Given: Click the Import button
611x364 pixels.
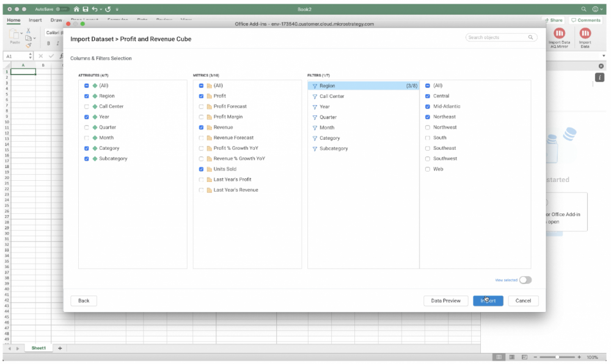Looking at the screenshot, I should coord(488,300).
